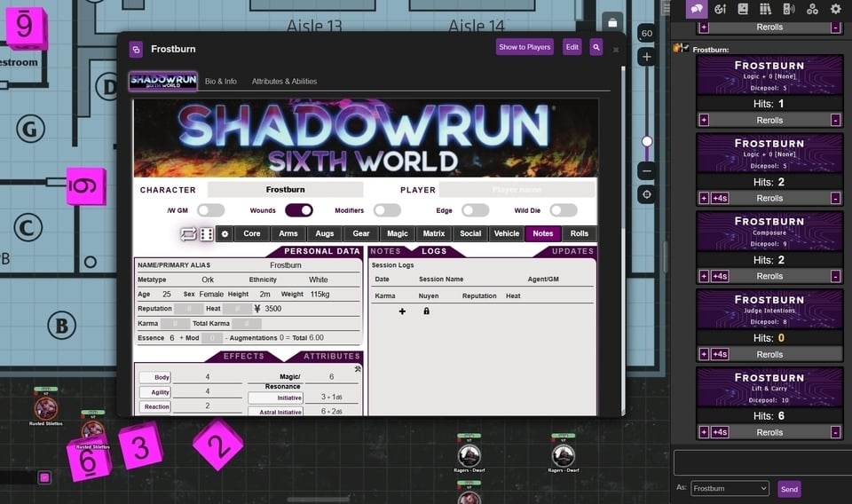Click the zoom out minus button
The height and width of the screenshot is (504, 852).
[x=647, y=170]
